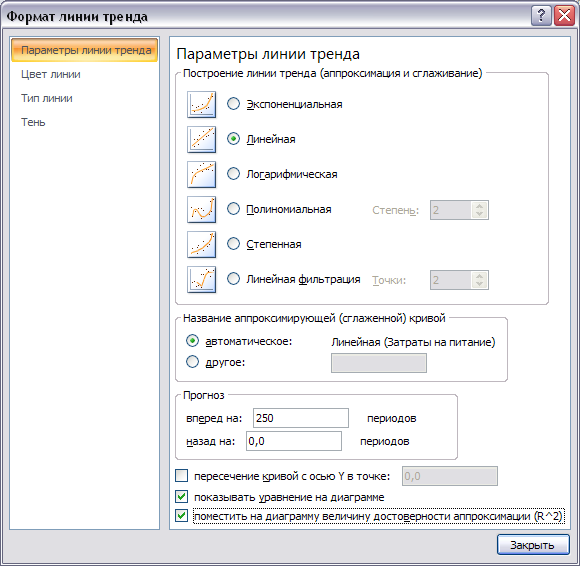The image size is (580, 566).
Task: Close the dialog with the red X
Action: pyautogui.click(x=564, y=16)
